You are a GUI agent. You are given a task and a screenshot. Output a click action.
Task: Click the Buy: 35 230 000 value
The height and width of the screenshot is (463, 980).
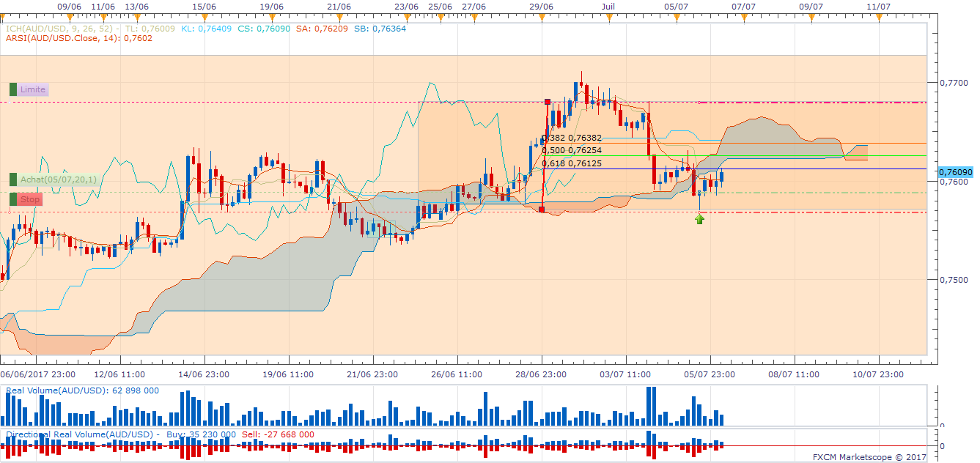pyautogui.click(x=202, y=434)
